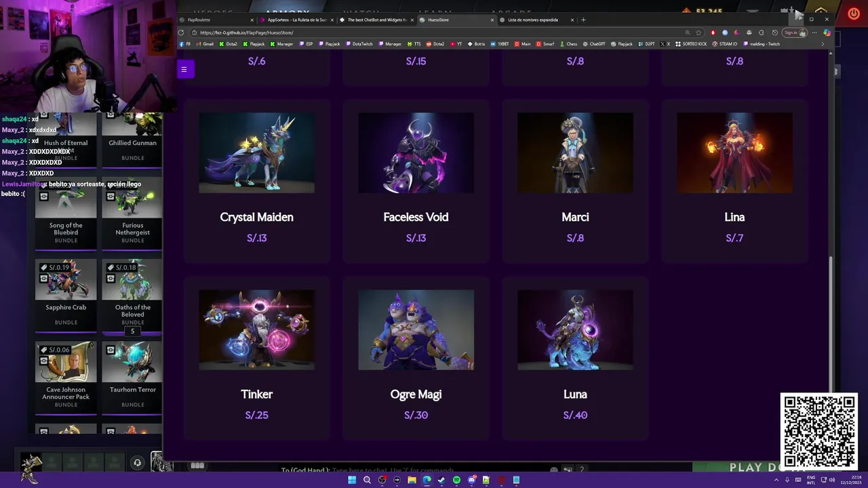This screenshot has width=868, height=488.
Task: Open the Chess bookmark
Action: point(568,44)
